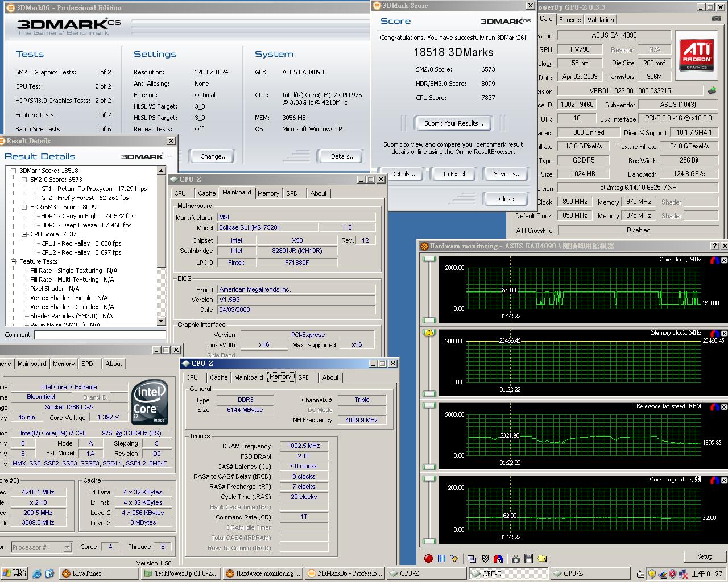Select CPU1 - Red Valley tree row
The height and width of the screenshot is (582, 728).
pyautogui.click(x=81, y=243)
